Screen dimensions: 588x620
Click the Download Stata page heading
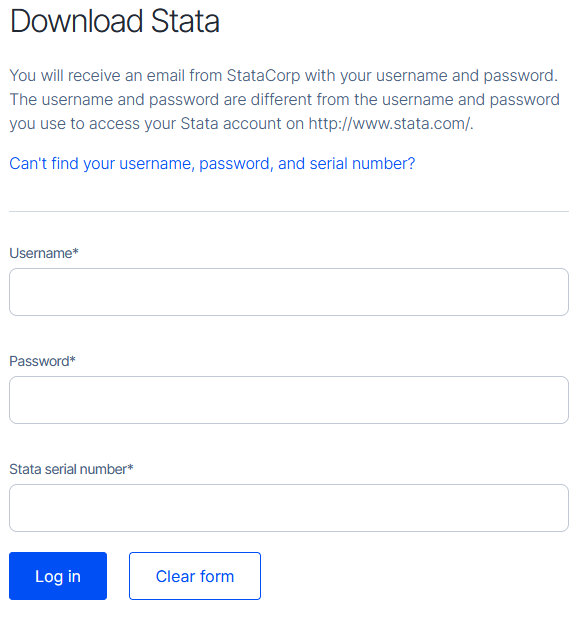[115, 21]
